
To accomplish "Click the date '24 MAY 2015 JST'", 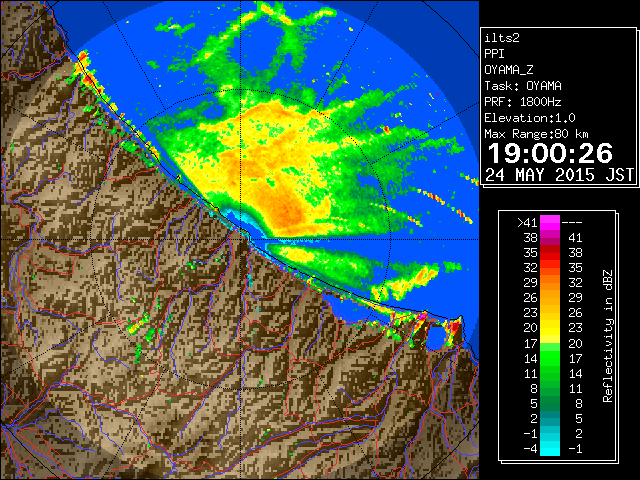I will 560,175.
